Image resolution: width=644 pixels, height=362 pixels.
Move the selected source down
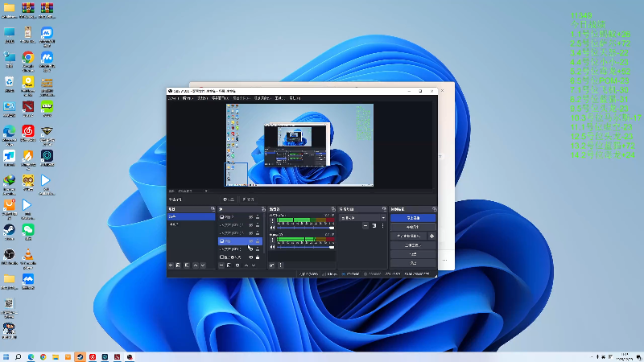point(254,265)
